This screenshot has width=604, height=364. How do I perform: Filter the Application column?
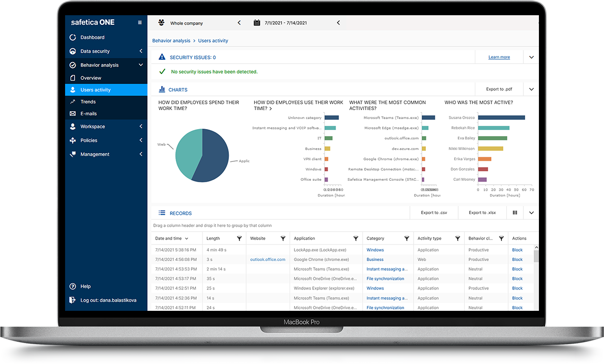356,238
